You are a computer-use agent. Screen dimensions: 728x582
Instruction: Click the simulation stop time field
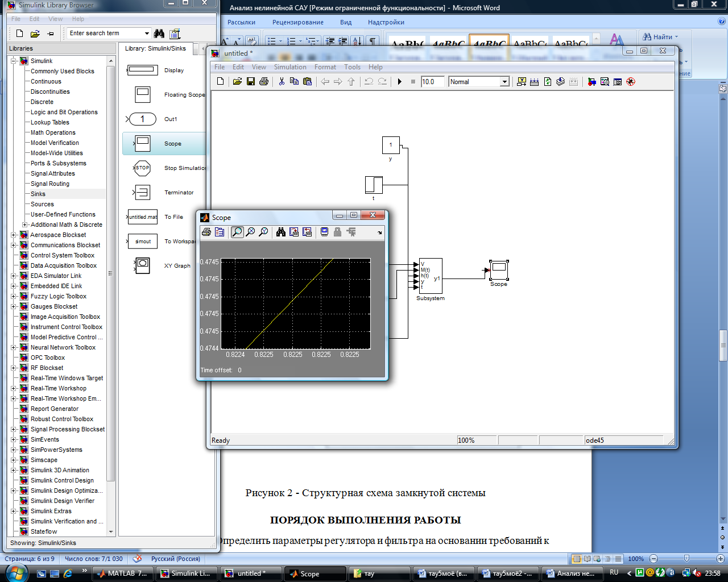[432, 82]
